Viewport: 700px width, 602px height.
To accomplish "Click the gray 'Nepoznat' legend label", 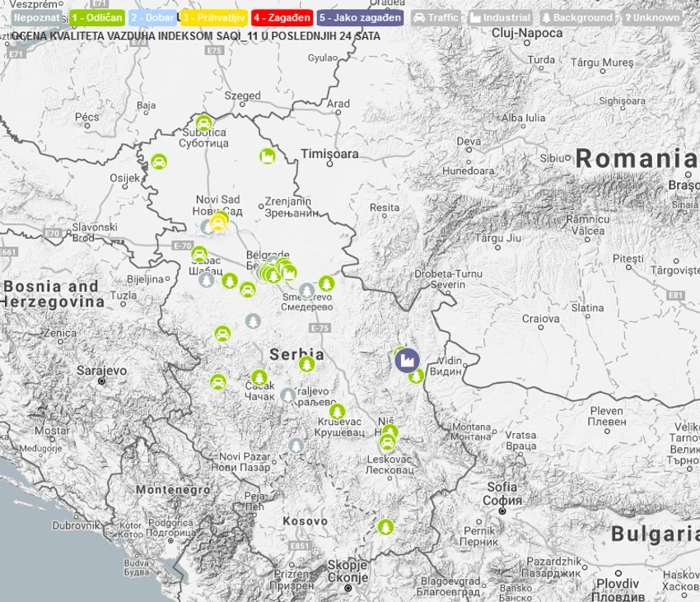I will click(37, 18).
